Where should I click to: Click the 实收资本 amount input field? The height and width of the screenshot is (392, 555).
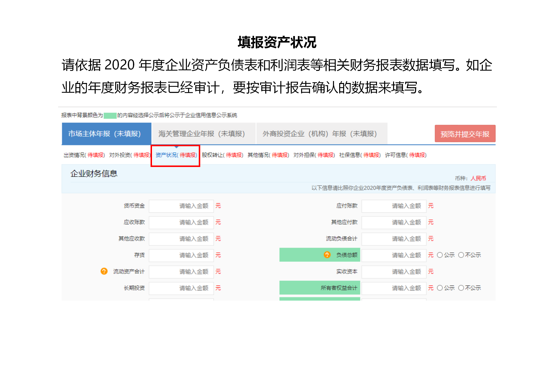click(394, 272)
